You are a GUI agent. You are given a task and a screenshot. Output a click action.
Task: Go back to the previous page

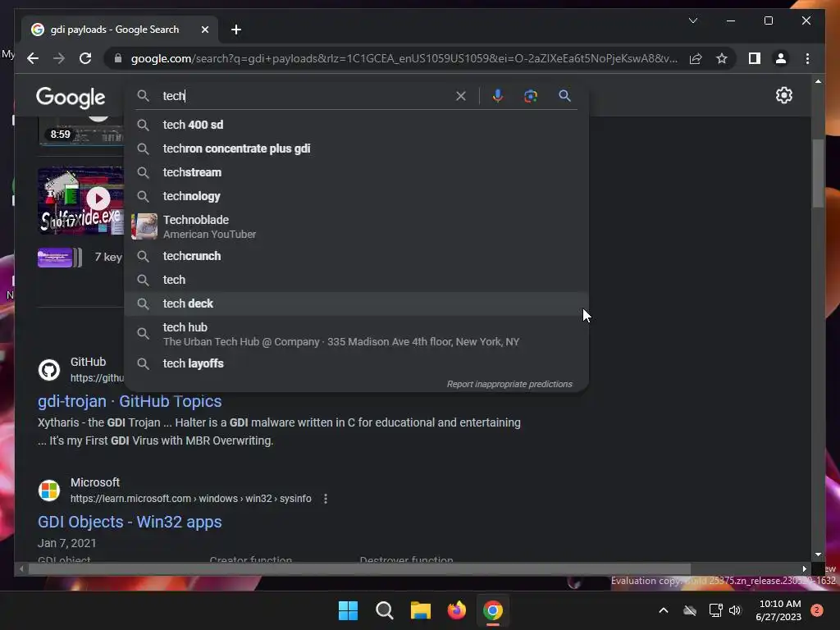[33, 58]
